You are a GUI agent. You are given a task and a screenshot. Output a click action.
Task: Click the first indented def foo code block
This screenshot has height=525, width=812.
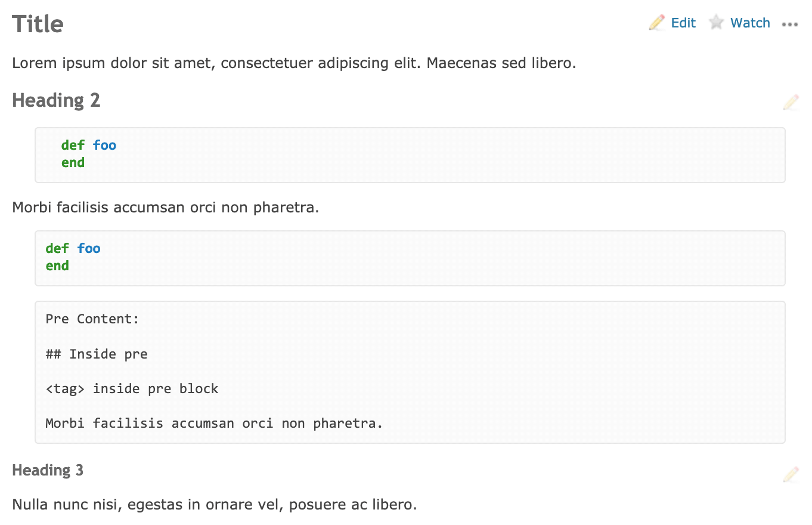[410, 155]
